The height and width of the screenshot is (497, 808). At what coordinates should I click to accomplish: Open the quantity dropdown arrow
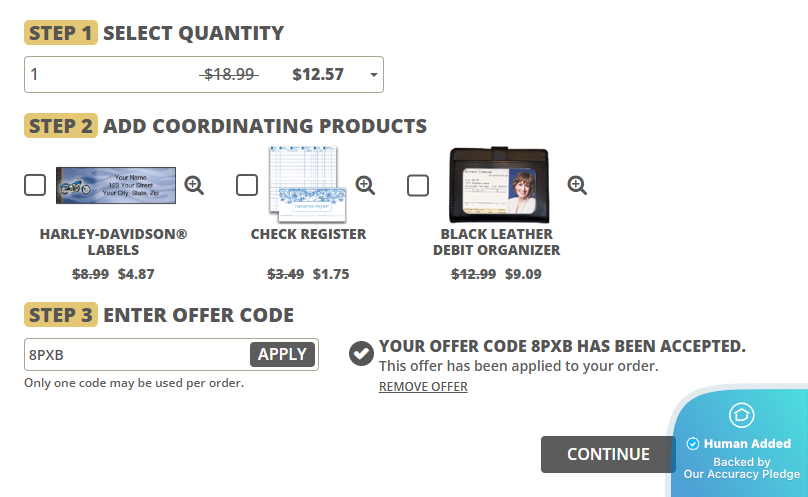[373, 75]
